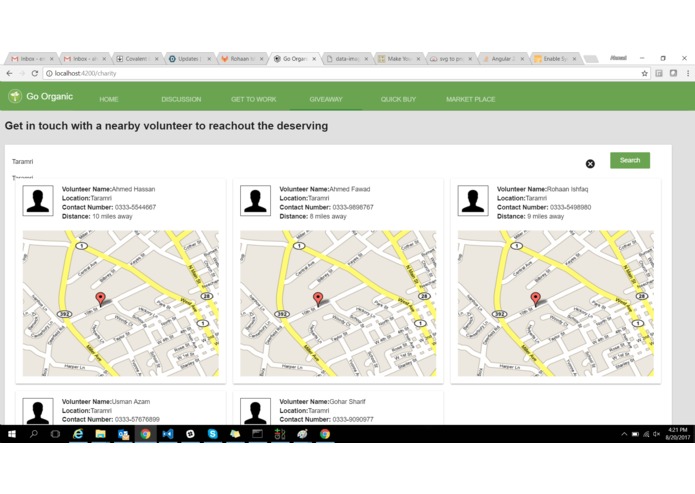Go to the DISCUSSION page

click(181, 99)
